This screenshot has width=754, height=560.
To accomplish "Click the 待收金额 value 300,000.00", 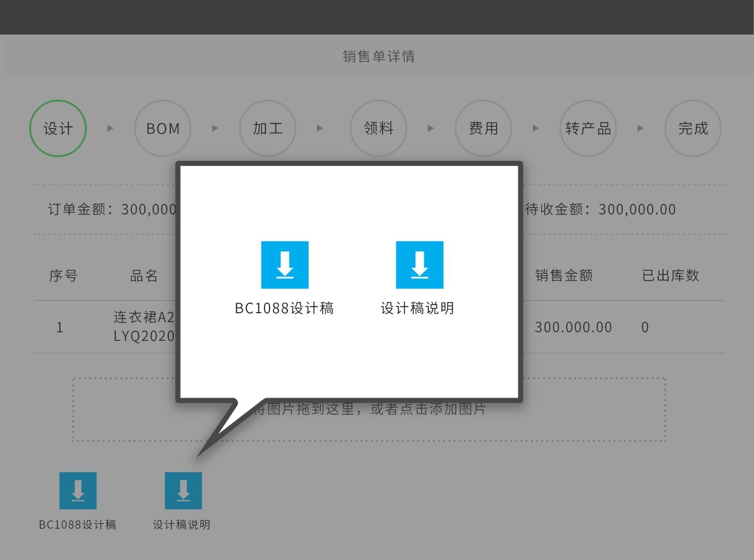I will [637, 209].
